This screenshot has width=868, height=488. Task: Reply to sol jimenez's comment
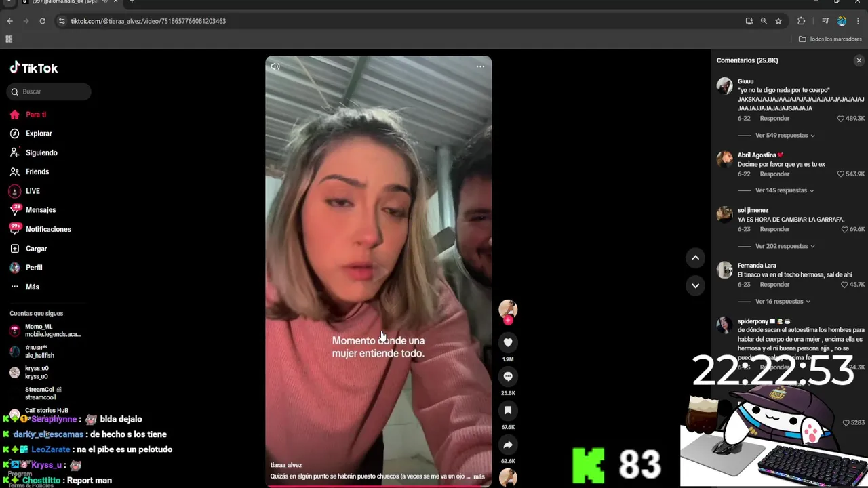pos(774,229)
